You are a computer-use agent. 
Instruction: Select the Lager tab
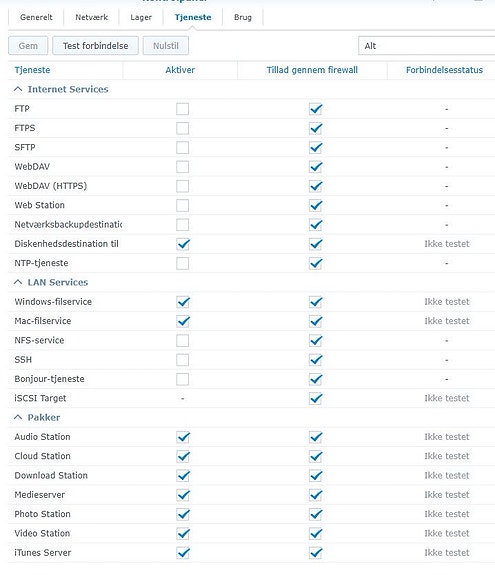(x=141, y=17)
